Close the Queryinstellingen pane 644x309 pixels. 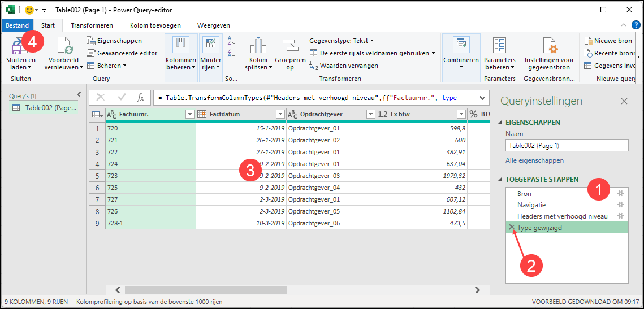624,101
